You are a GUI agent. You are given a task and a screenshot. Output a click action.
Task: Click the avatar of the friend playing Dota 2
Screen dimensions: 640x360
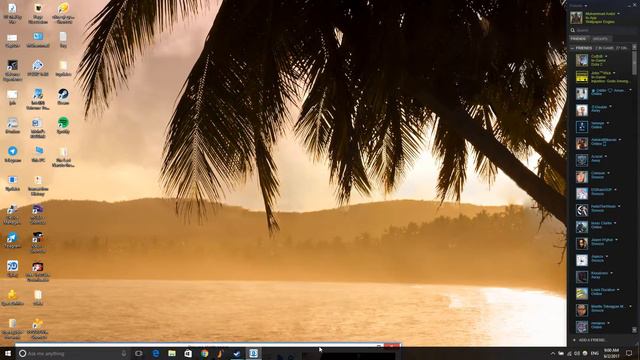pyautogui.click(x=582, y=60)
